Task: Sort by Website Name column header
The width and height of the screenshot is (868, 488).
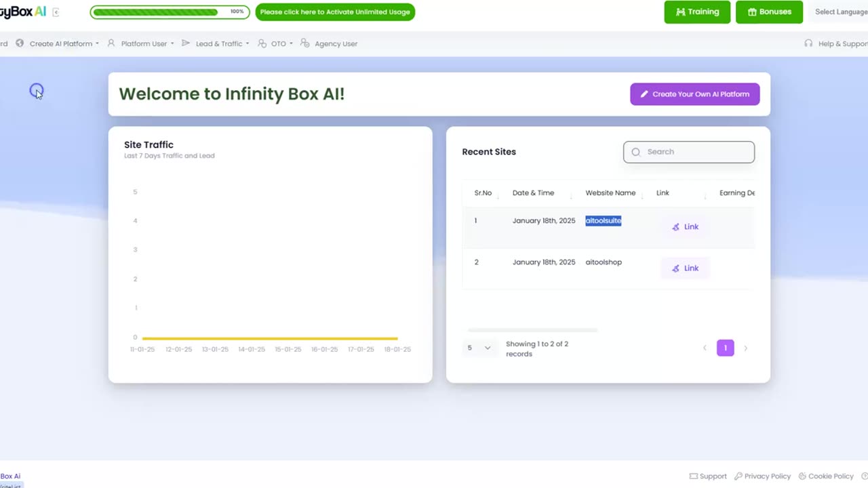Action: pyautogui.click(x=610, y=193)
